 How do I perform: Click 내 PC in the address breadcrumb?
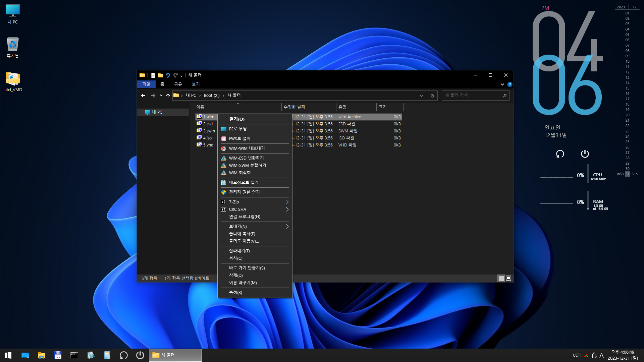(191, 96)
